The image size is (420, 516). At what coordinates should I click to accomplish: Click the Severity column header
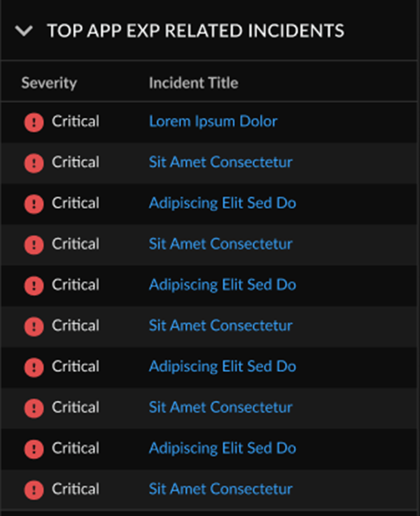49,83
